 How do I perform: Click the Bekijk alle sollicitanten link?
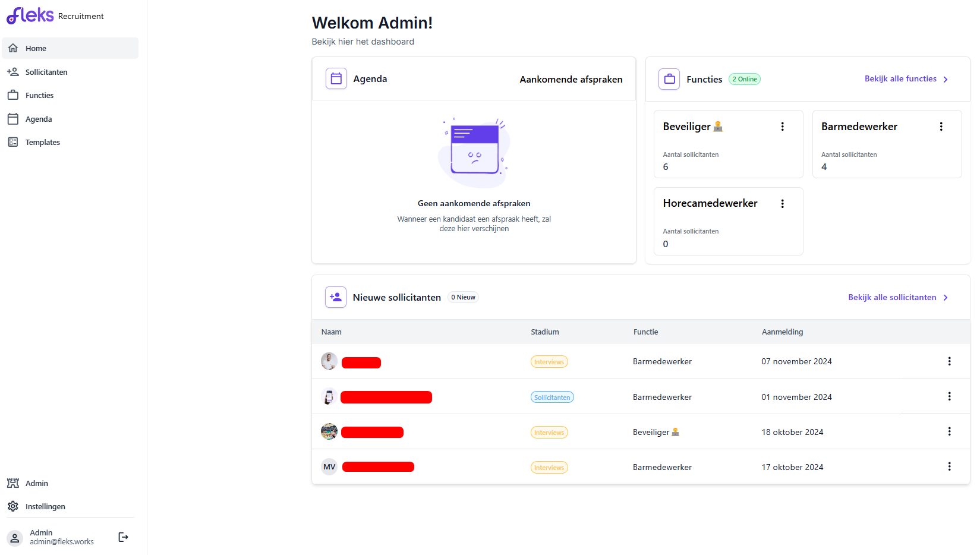(x=891, y=297)
